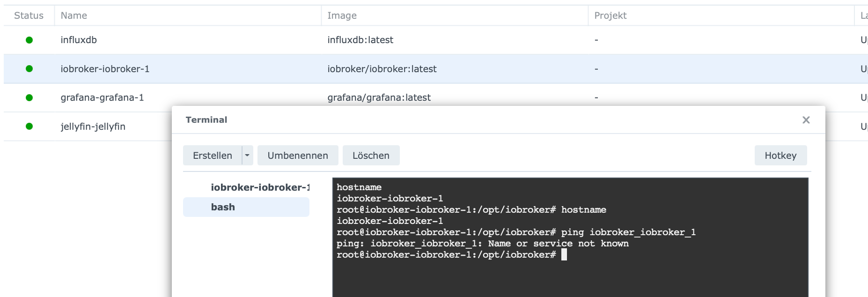
Task: Click the Umbenennen button
Action: click(x=298, y=156)
